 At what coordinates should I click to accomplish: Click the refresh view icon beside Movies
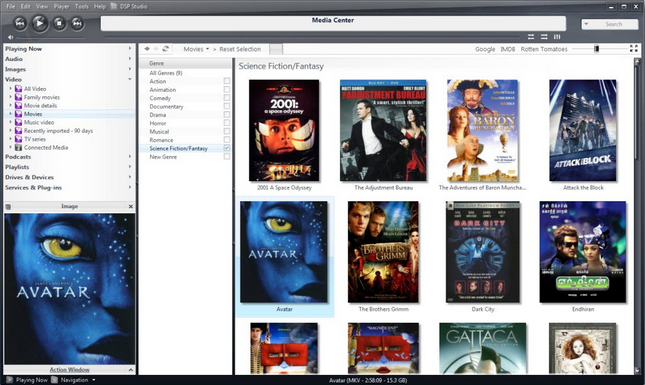click(x=165, y=49)
